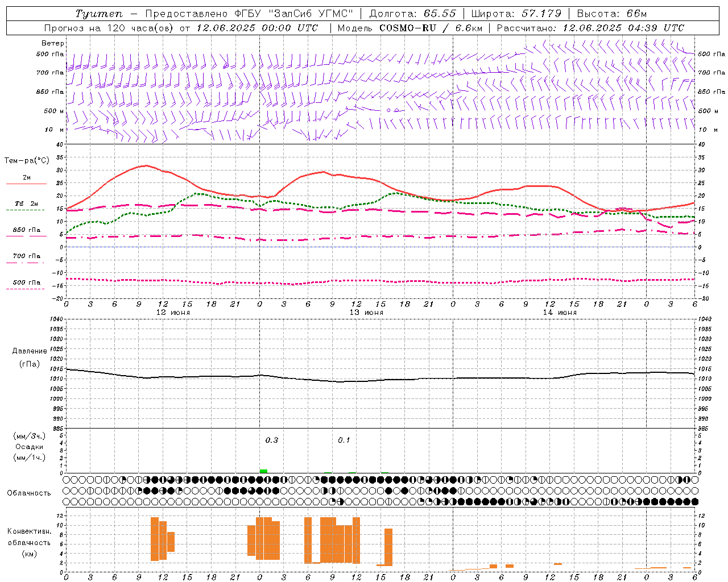Select the "ЗапСиб УГМС" provider text
The height and width of the screenshot is (582, 728).
tap(310, 14)
